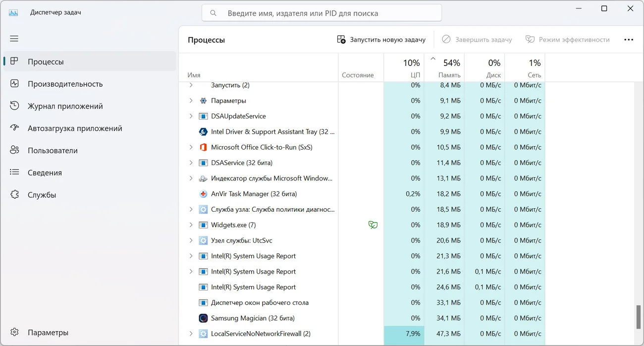
Task: Sort by the Диск 0% column
Action: [x=484, y=67]
